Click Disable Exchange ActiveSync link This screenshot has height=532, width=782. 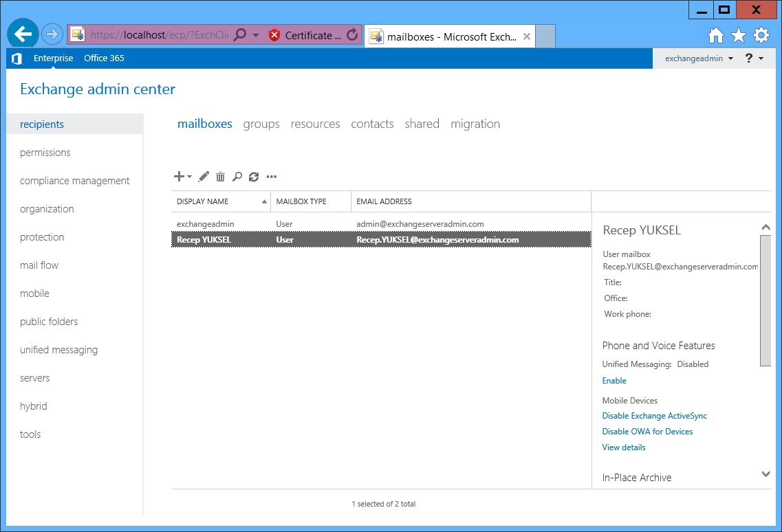pos(654,416)
